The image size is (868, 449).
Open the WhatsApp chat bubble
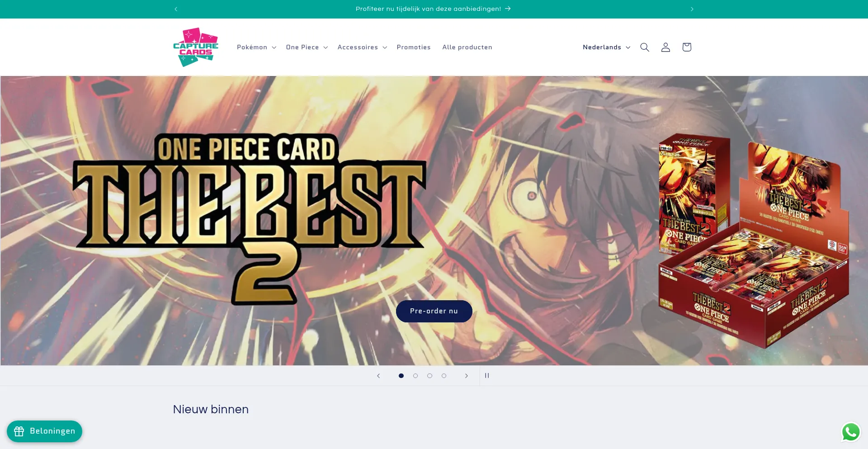(851, 432)
